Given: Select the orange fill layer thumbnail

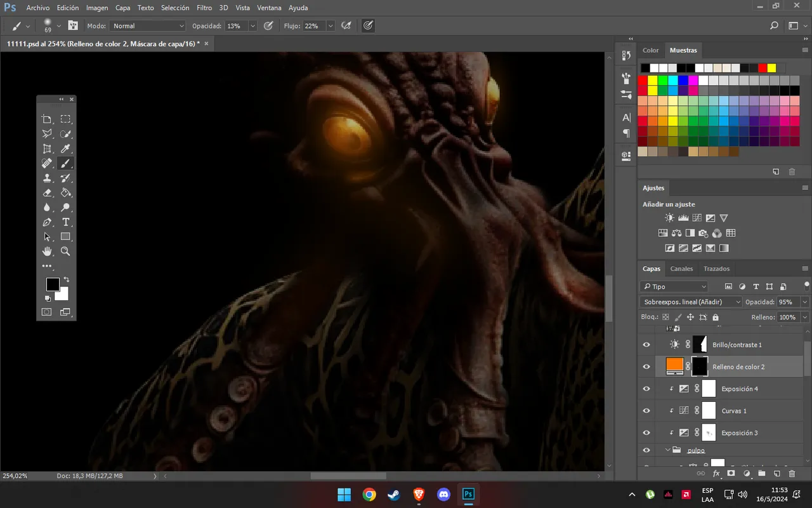Looking at the screenshot, I should coord(675,366).
